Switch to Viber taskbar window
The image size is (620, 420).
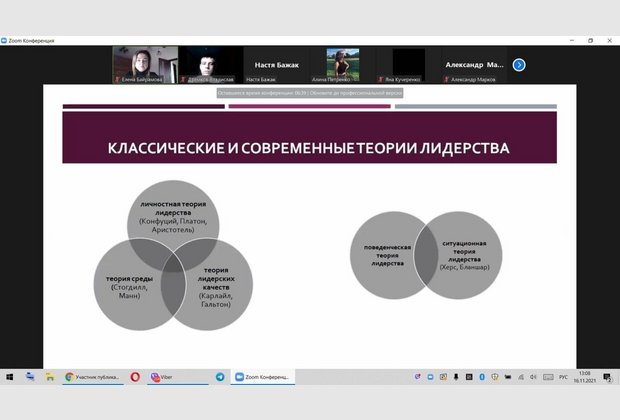178,377
